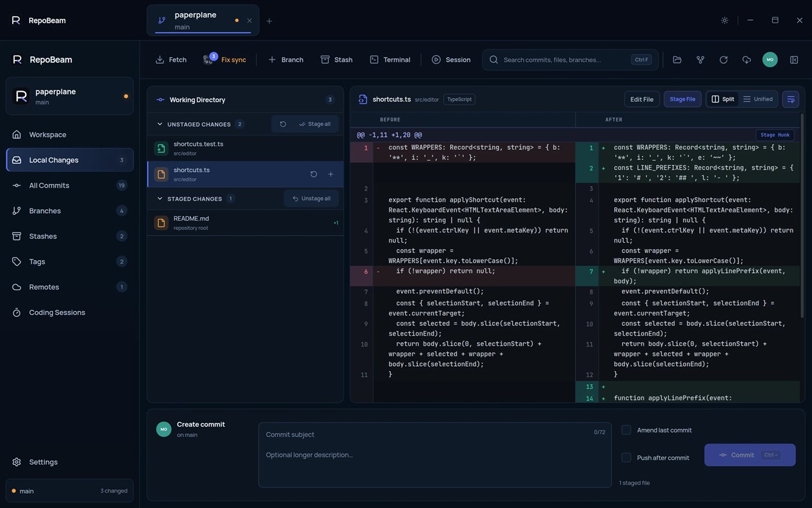Close the paperplane tab
This screenshot has width=812, height=508.
250,21
